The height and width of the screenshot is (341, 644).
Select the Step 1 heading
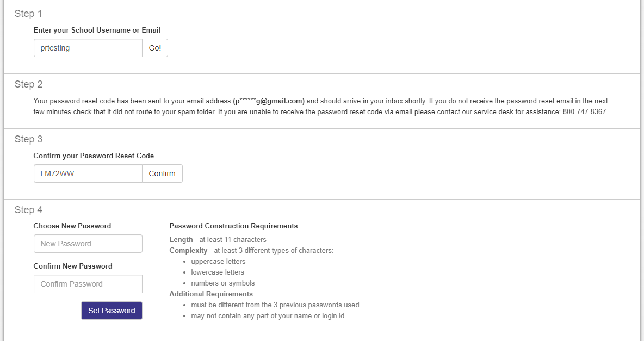[x=28, y=14]
